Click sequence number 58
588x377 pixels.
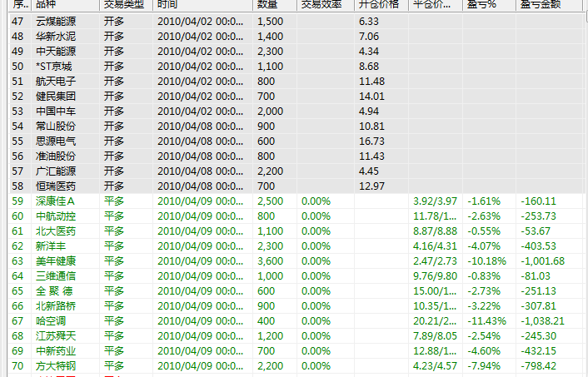(17, 186)
